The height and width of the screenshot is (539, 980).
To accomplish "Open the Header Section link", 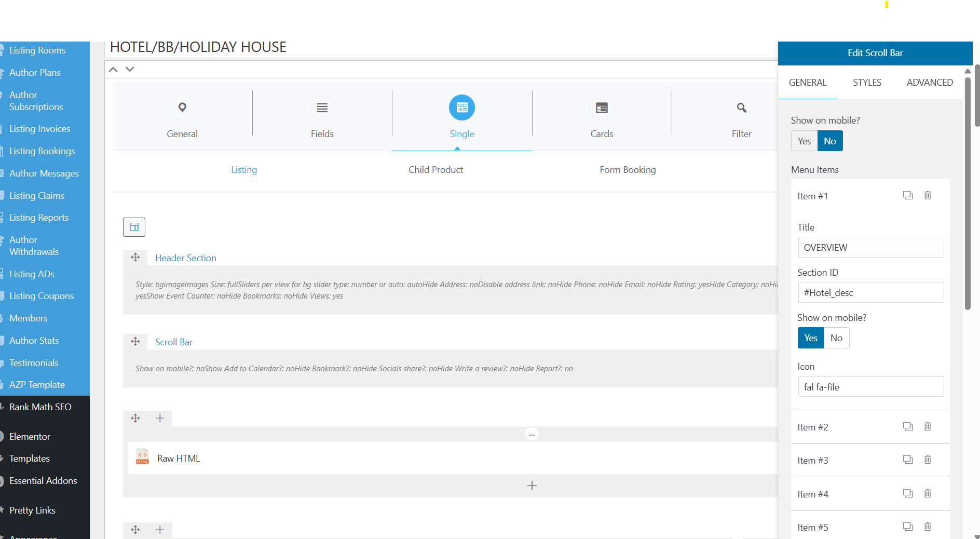I will 186,258.
